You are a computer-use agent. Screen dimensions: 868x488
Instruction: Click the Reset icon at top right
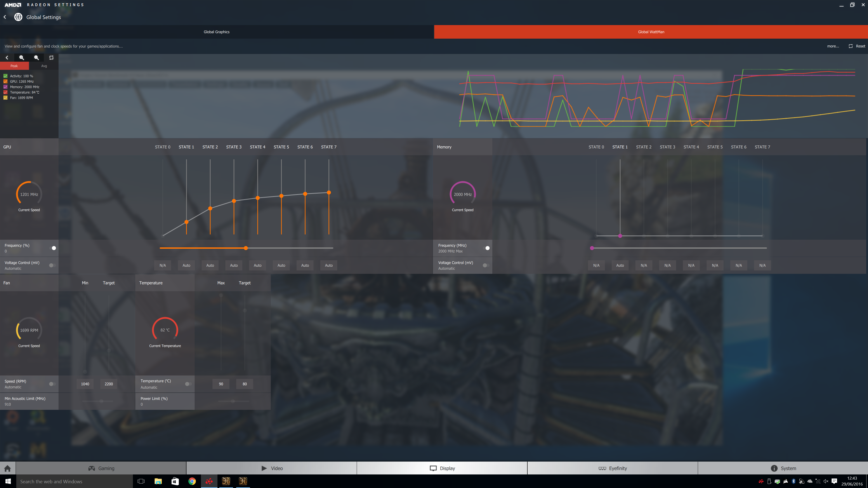850,46
